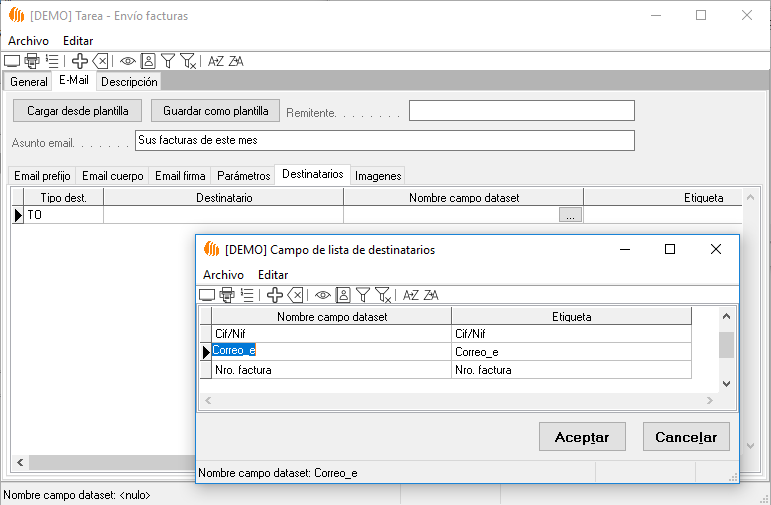Click the down arrow of the dialog list scrollbar
The width and height of the screenshot is (771, 505).
click(x=726, y=383)
